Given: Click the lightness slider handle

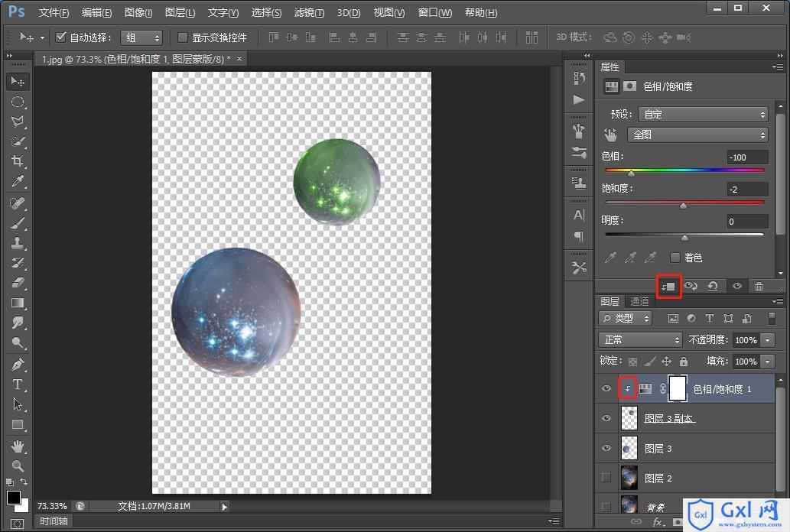Looking at the screenshot, I should click(x=684, y=237).
